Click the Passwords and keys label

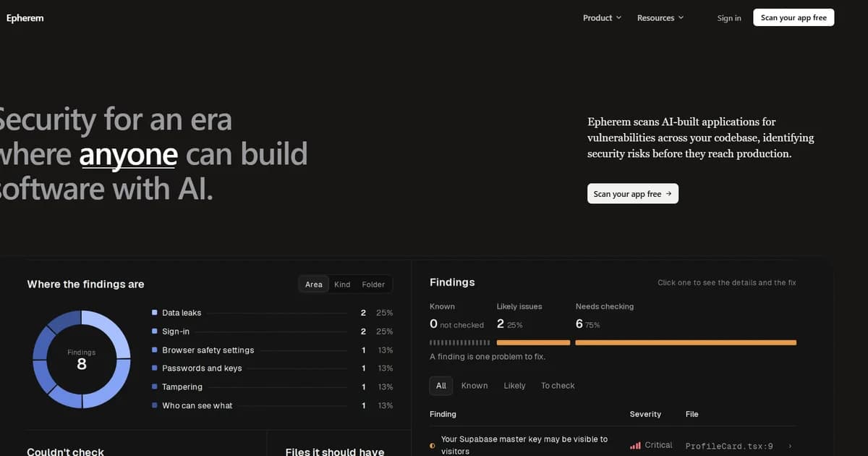(202, 368)
